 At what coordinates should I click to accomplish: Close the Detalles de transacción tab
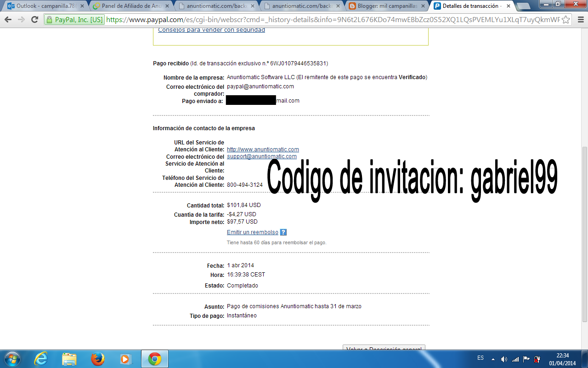[508, 6]
